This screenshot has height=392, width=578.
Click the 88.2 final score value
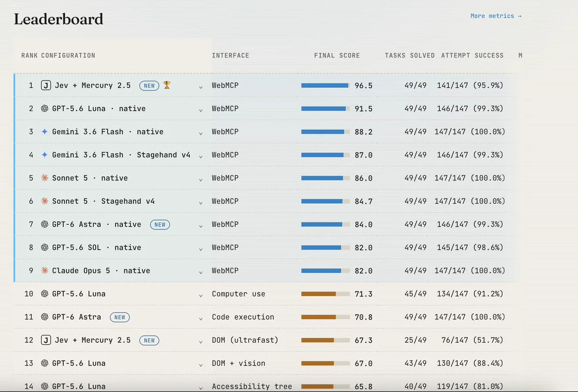363,132
